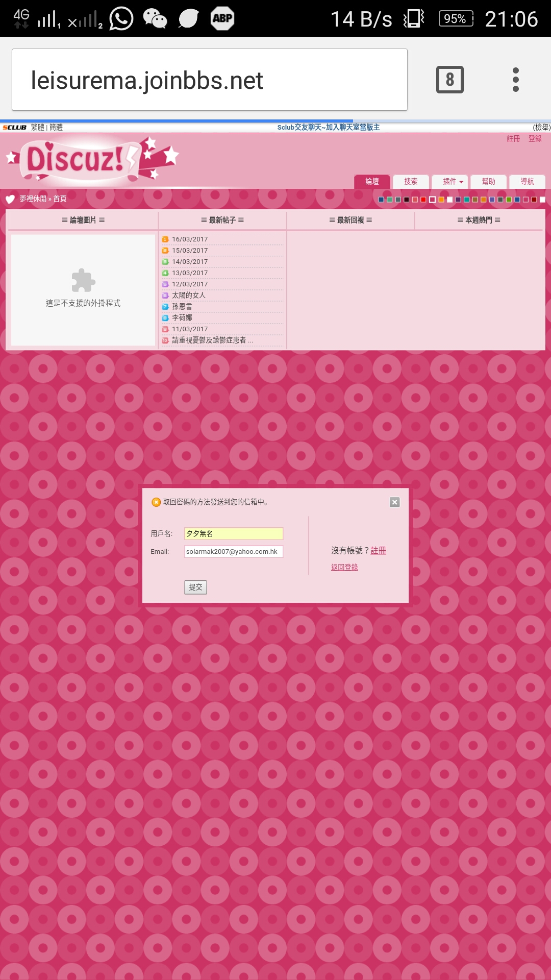Tap the SCLUB logo in top bar

14,128
